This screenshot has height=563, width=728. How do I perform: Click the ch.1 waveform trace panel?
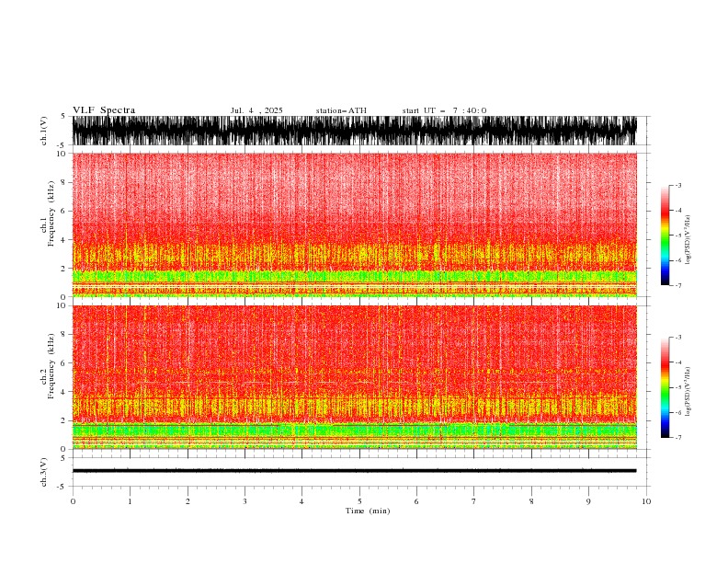354,131
